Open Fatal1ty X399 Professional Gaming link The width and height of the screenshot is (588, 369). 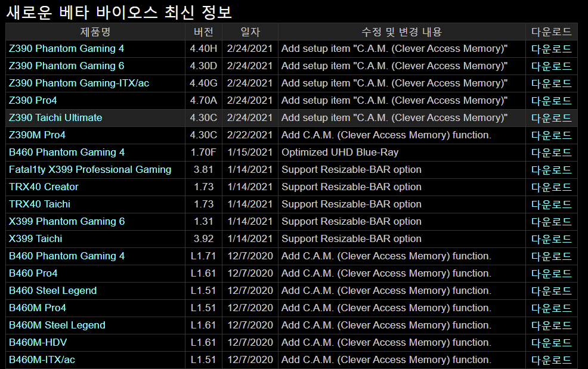(x=90, y=169)
